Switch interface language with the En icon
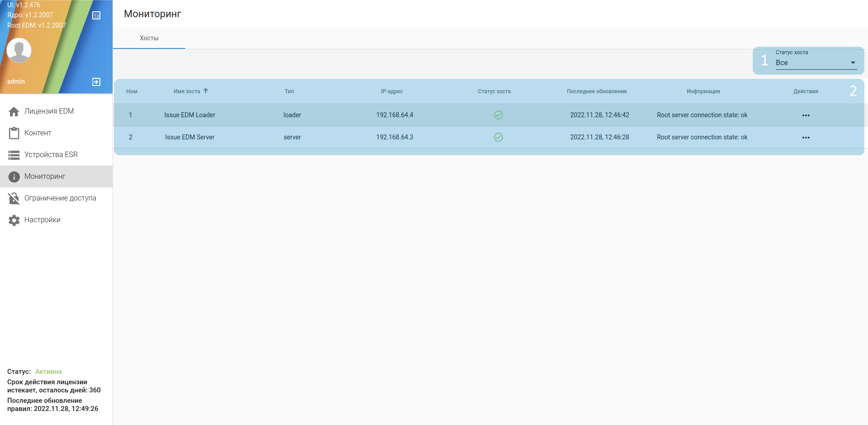Screen dimensions: 868x425 click(96, 15)
